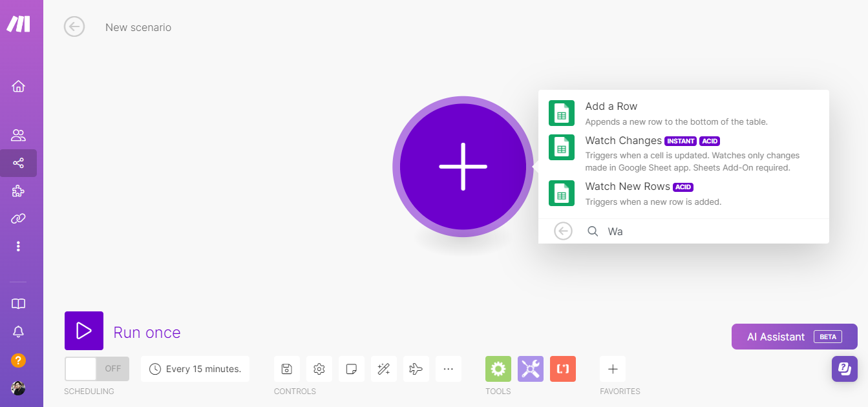
Task: Open the notifications bell icon
Action: coord(18,332)
